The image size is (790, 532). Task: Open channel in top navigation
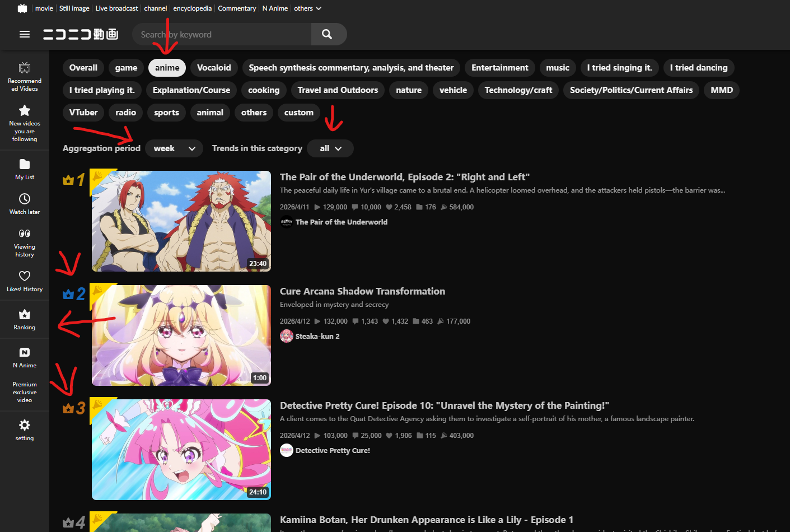pos(156,8)
